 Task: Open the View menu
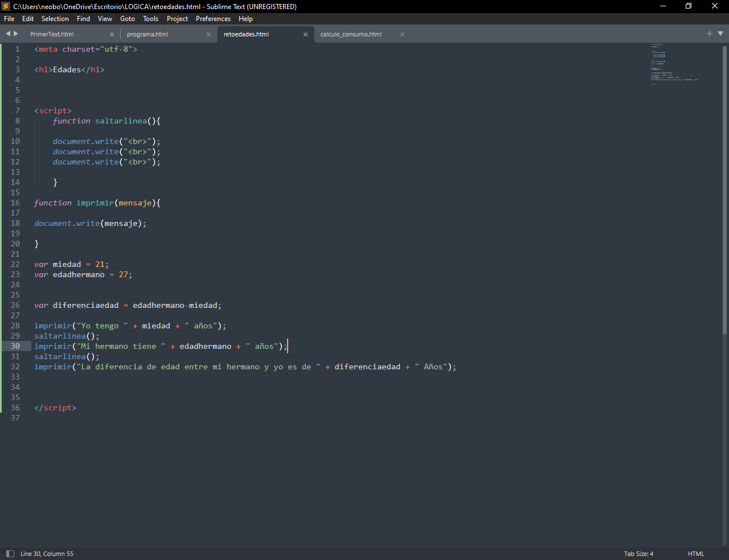[x=105, y=19]
